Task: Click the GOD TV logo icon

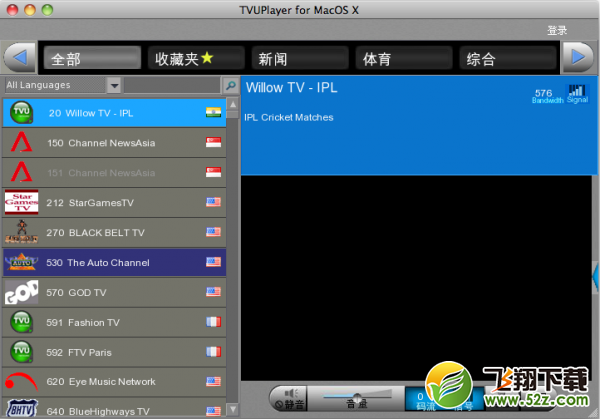Action: click(21, 292)
